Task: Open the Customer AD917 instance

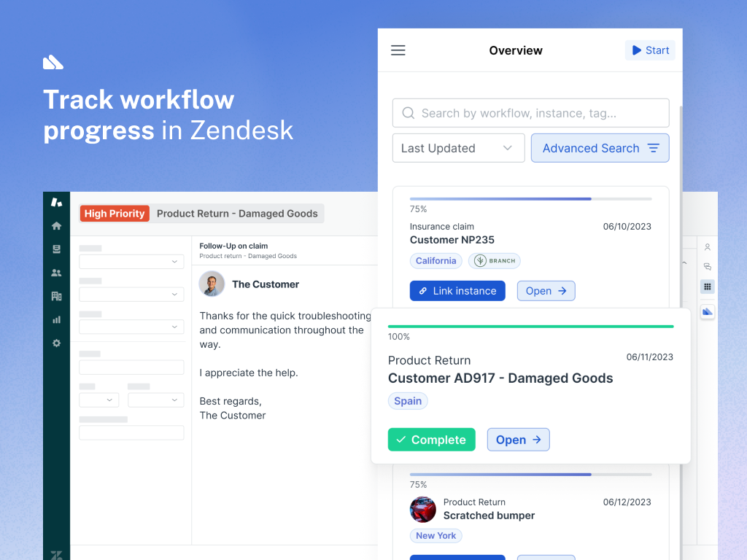Action: (519, 440)
